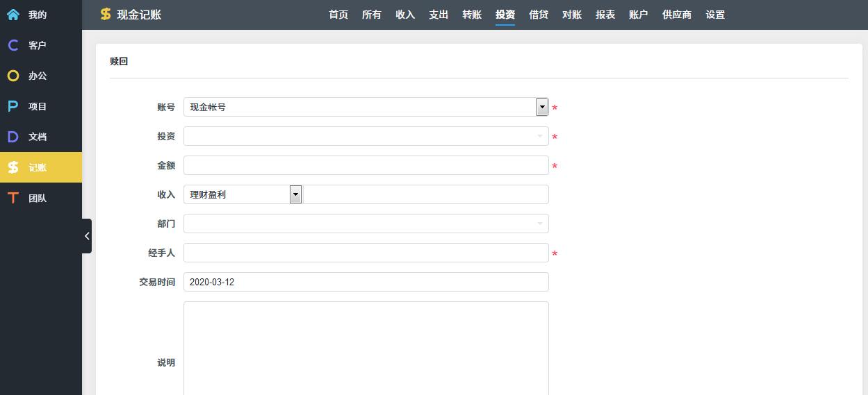Open the 所有 tab

372,15
